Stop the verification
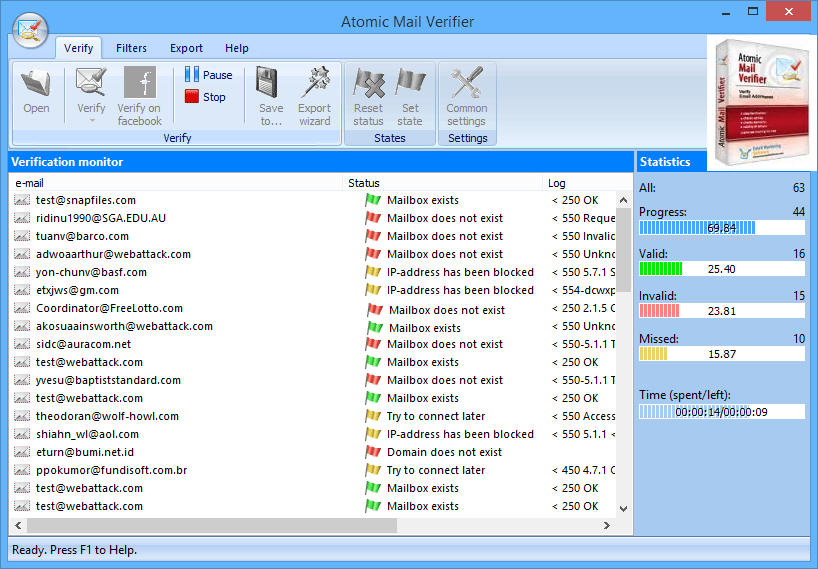Viewport: 818px width, 569px height. (205, 97)
